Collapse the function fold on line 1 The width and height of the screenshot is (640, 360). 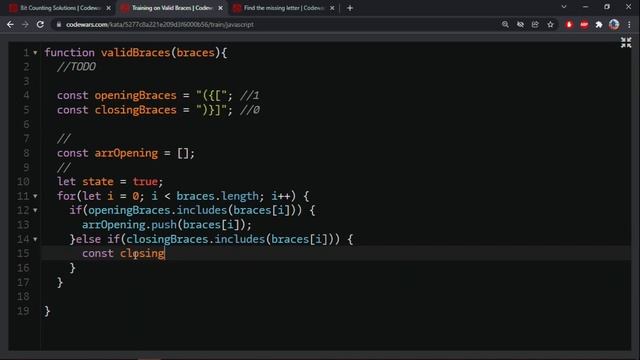click(35, 53)
